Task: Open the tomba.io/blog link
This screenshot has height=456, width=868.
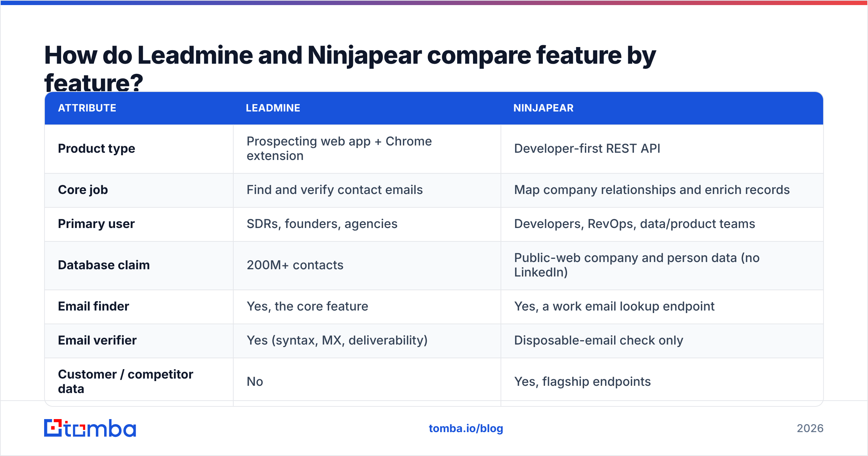Action: (466, 428)
